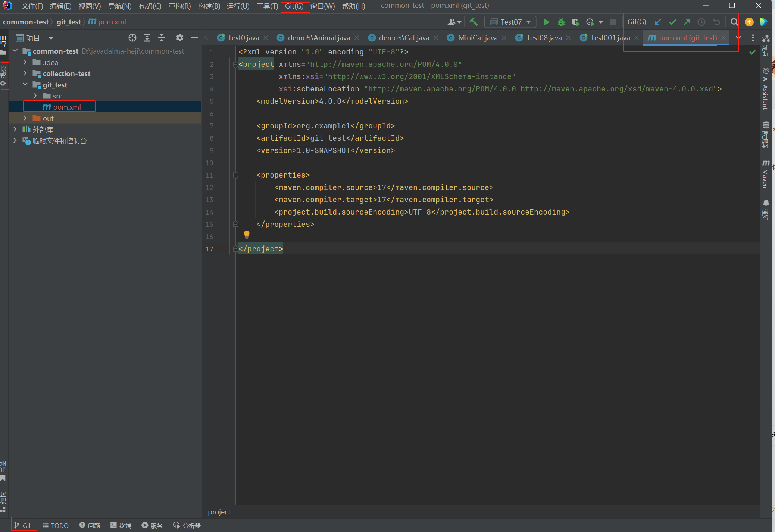Open the AI Assistant panel
The height and width of the screenshot is (532, 775).
tap(766, 88)
